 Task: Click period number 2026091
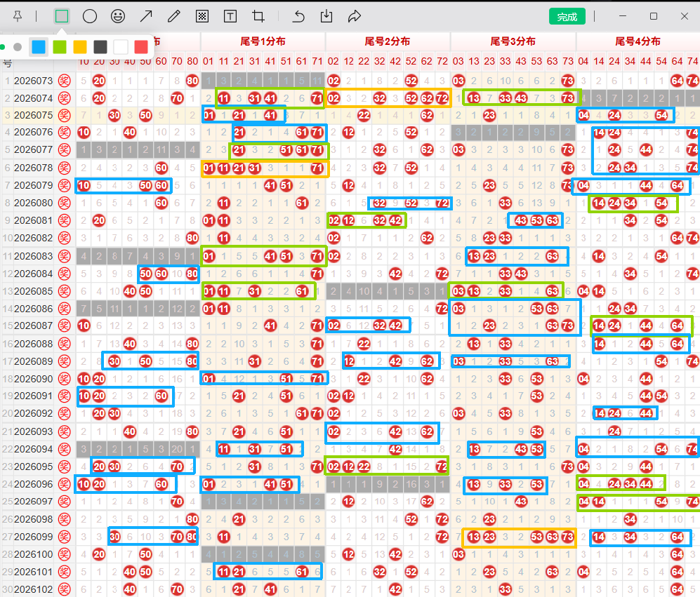(x=34, y=396)
